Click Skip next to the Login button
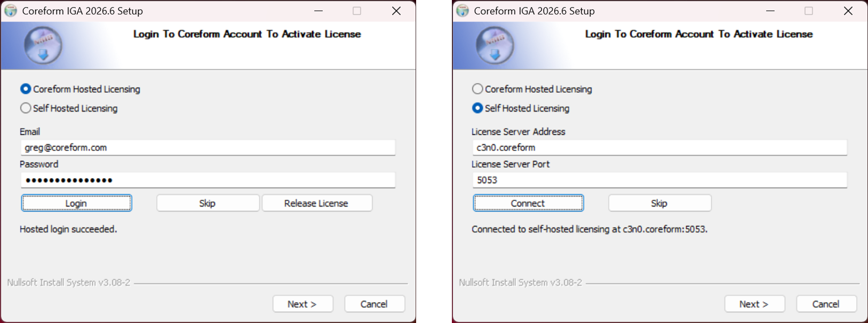 point(208,203)
